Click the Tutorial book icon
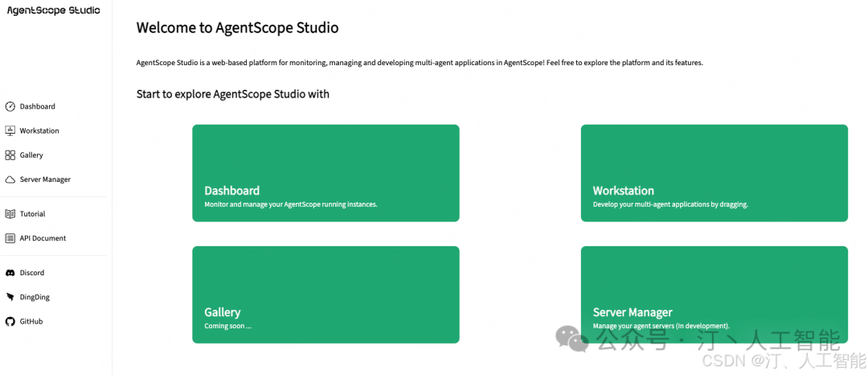The width and height of the screenshot is (868, 375). point(10,214)
